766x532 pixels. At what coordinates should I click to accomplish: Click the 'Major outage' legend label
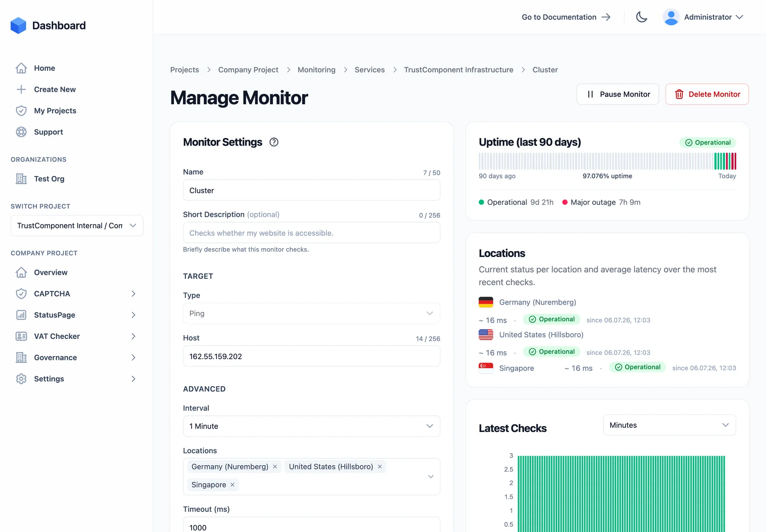pos(593,202)
